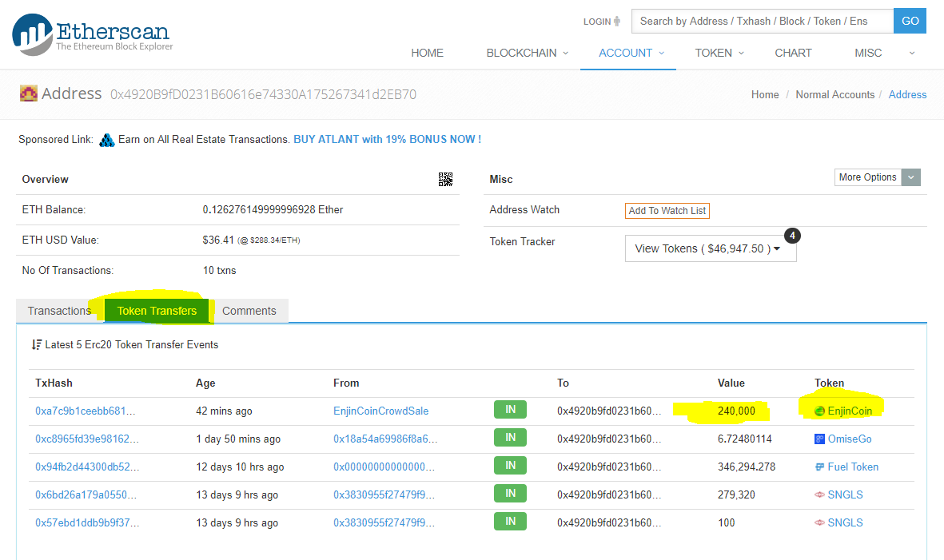The width and height of the screenshot is (944, 560).
Task: Click the 42 mins ago age cell
Action: 224,411
